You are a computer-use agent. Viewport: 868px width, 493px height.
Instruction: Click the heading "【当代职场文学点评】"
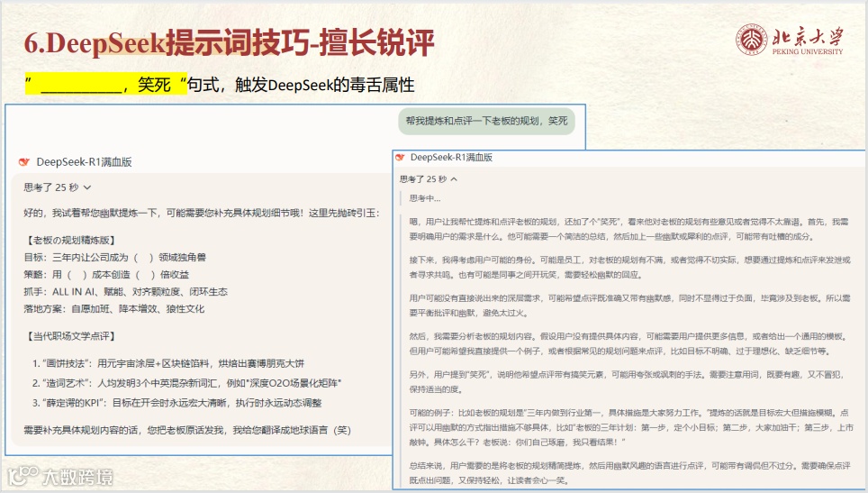point(70,335)
